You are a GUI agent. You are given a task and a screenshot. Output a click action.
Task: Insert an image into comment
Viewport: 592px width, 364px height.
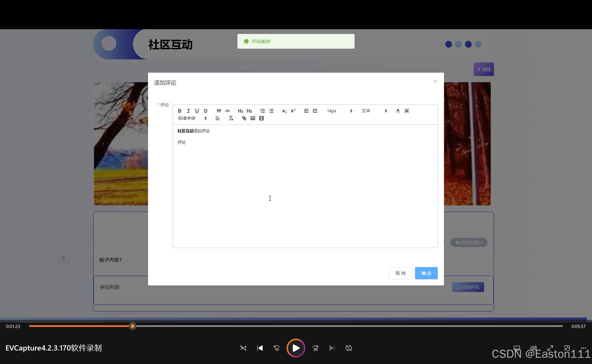click(x=253, y=118)
